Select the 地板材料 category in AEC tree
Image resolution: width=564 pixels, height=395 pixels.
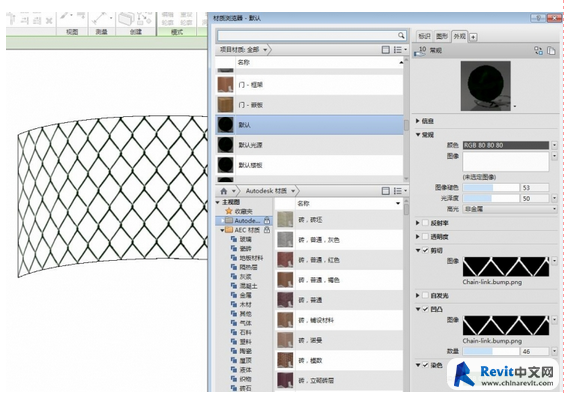[x=247, y=258]
